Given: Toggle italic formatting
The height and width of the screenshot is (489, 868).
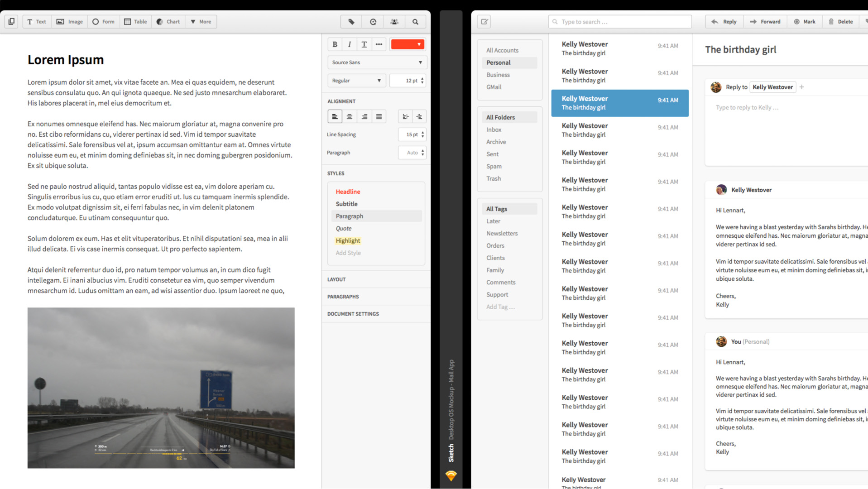Looking at the screenshot, I should [x=349, y=44].
